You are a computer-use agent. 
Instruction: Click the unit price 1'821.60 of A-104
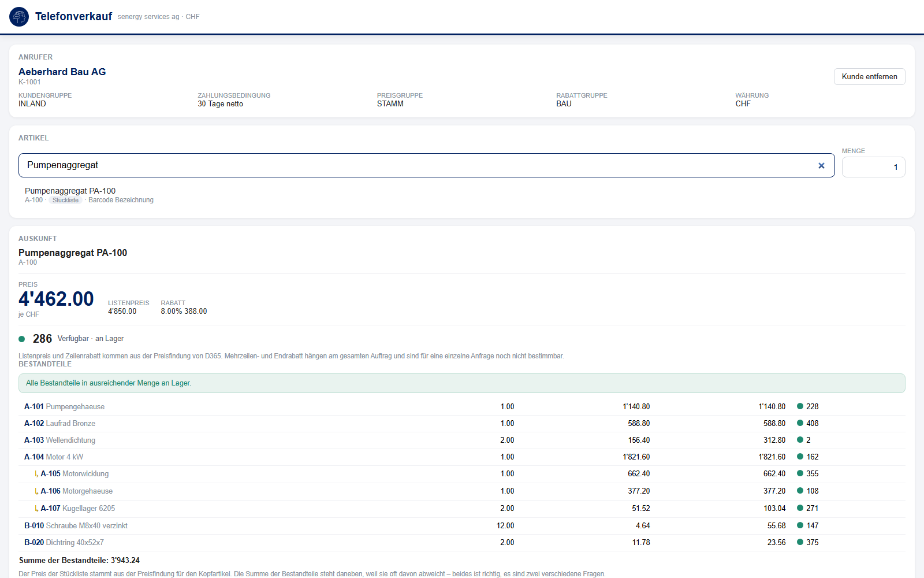coord(636,457)
